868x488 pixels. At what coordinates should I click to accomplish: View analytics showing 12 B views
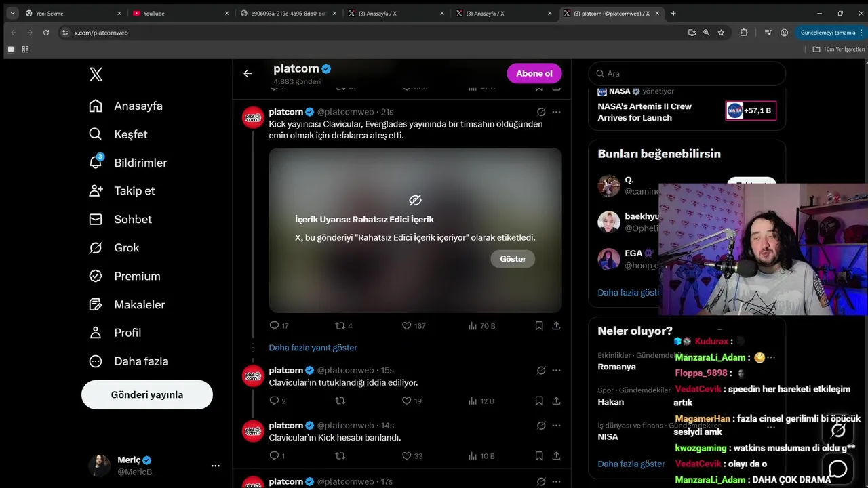(481, 401)
